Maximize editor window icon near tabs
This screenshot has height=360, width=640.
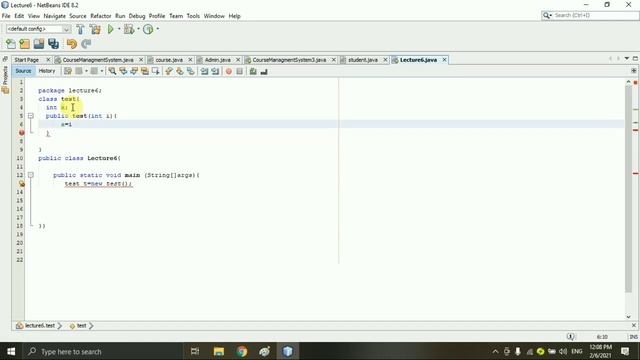coord(635,59)
